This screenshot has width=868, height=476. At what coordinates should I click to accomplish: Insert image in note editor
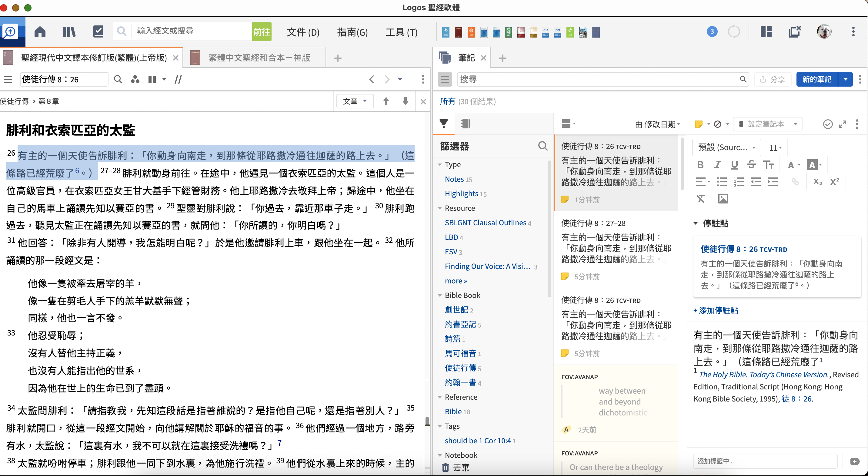tap(723, 199)
